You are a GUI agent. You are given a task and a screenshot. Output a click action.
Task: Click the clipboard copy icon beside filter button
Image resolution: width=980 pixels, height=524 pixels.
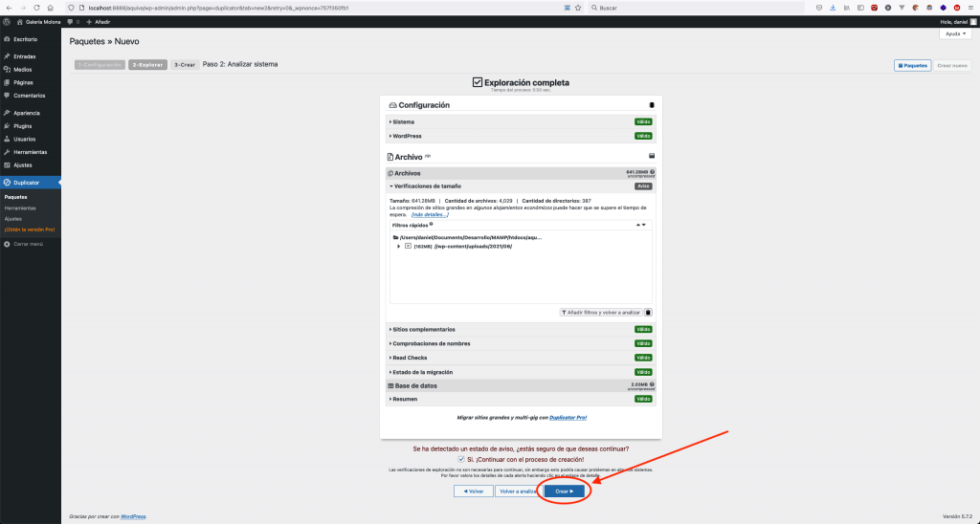coord(648,313)
